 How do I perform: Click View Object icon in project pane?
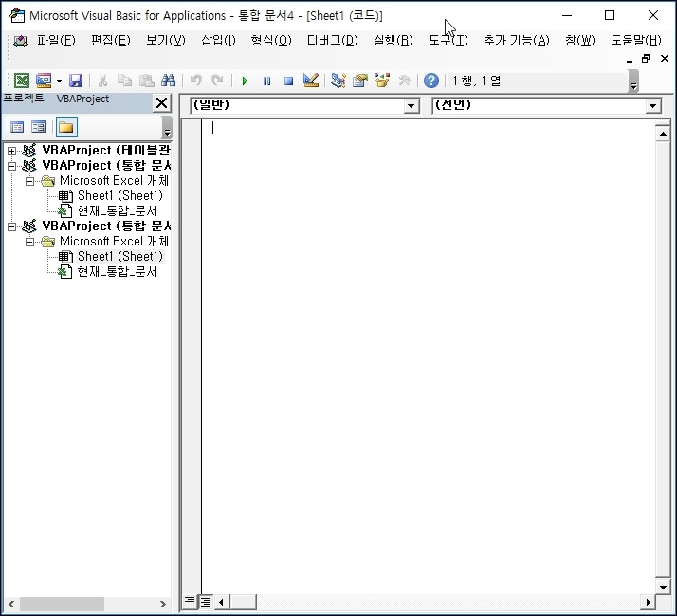(x=39, y=127)
